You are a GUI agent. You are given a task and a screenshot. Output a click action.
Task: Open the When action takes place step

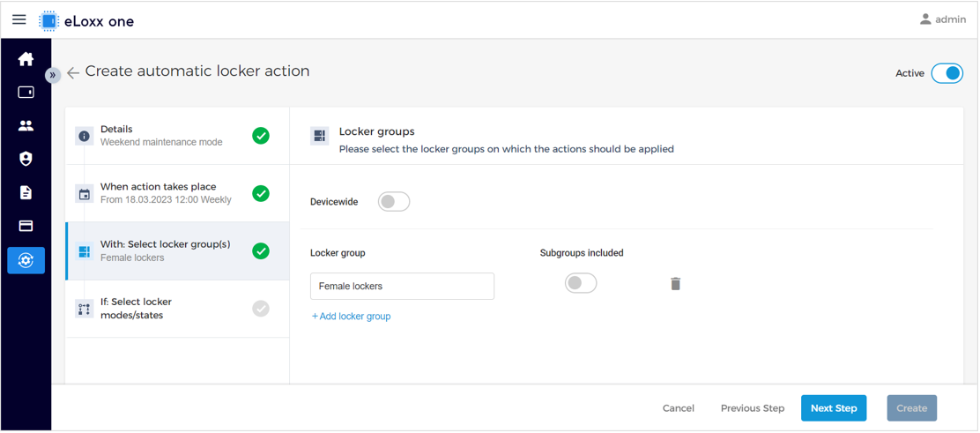point(177,193)
